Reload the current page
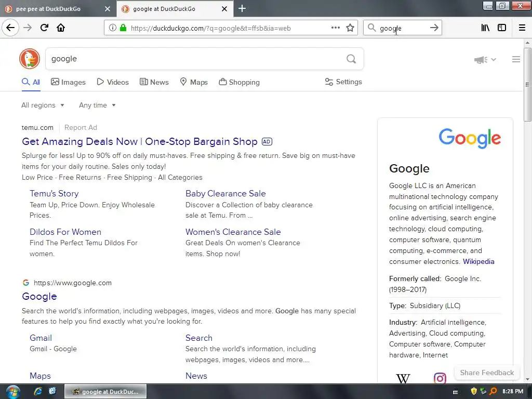The image size is (532, 399). [44, 28]
